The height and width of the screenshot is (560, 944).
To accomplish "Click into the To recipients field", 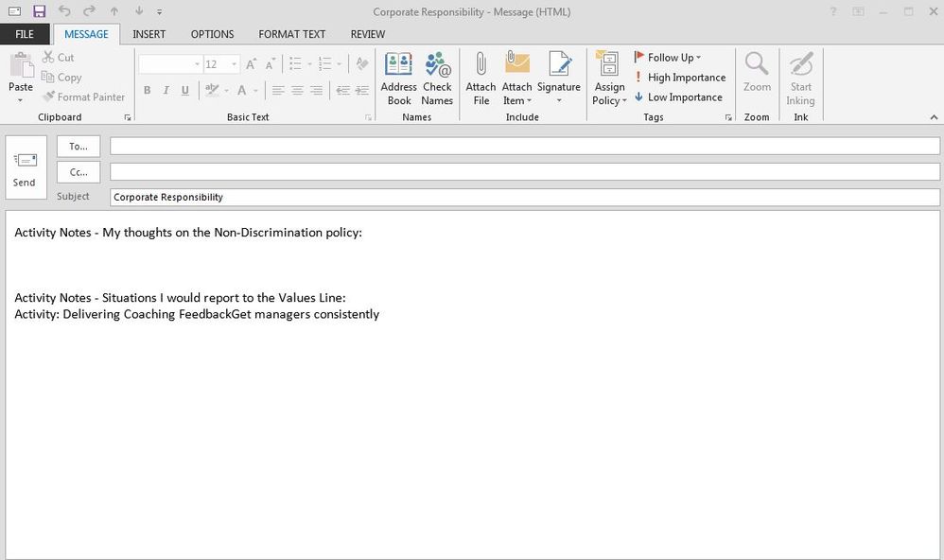I will 524,146.
